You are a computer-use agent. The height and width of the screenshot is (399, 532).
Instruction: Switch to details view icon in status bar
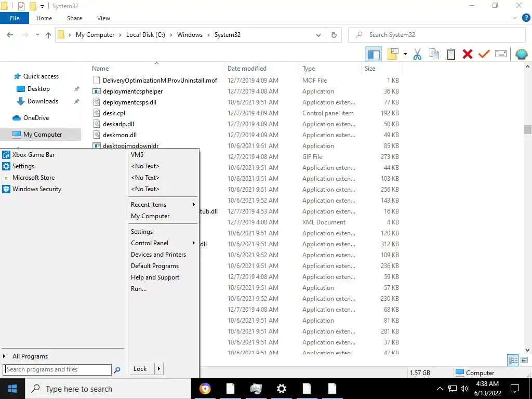click(513, 361)
